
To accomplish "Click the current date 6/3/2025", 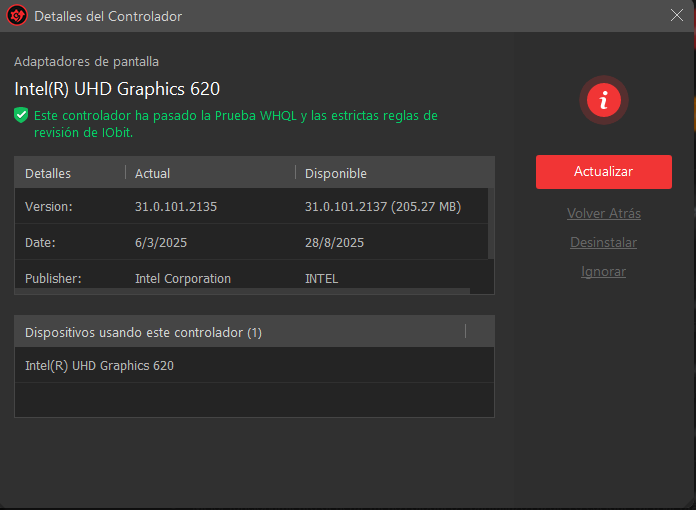I will [x=161, y=243].
